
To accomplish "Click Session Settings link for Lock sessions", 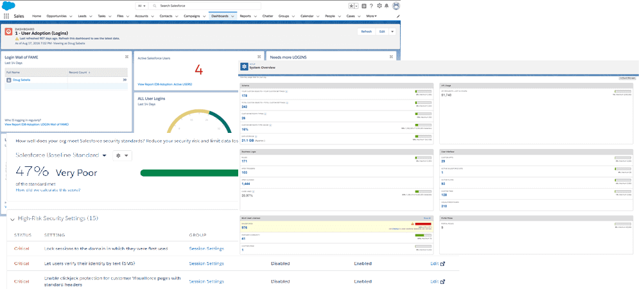I will point(206,248).
